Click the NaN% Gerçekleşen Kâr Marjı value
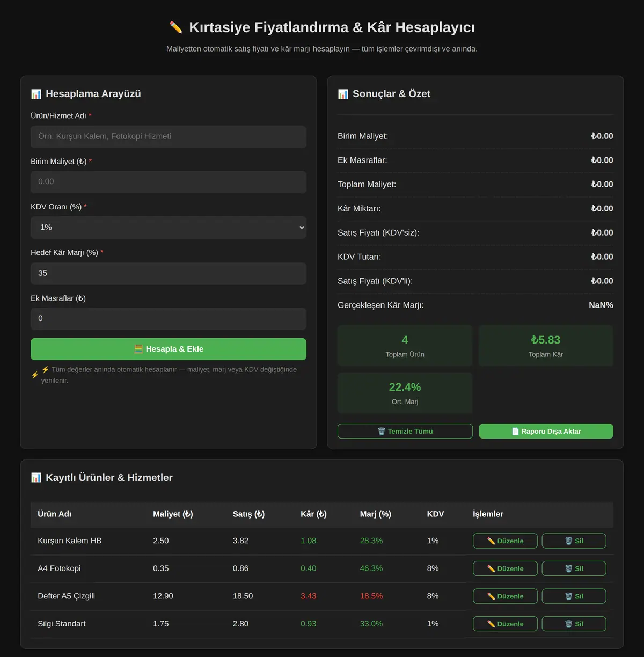This screenshot has height=657, width=644. tap(601, 305)
